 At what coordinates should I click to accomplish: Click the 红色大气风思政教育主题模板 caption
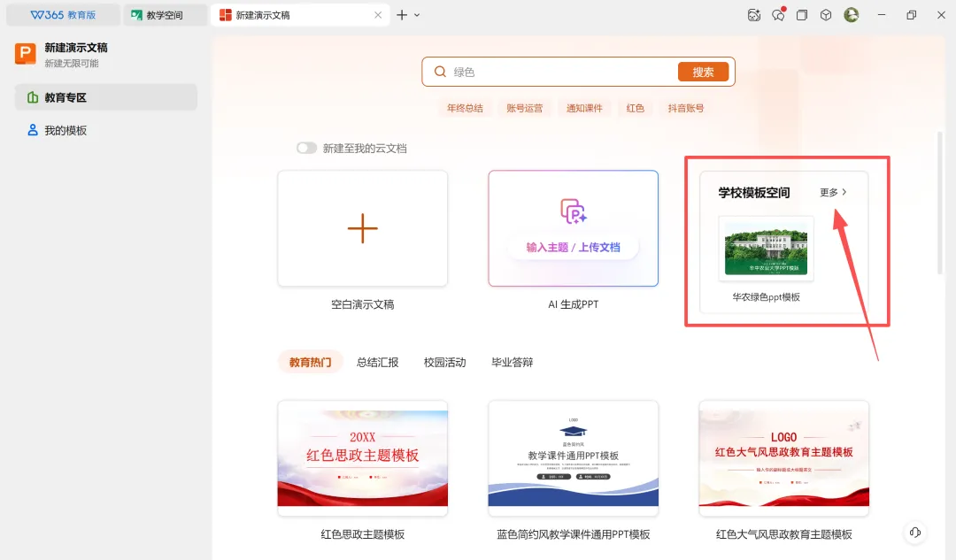[784, 534]
